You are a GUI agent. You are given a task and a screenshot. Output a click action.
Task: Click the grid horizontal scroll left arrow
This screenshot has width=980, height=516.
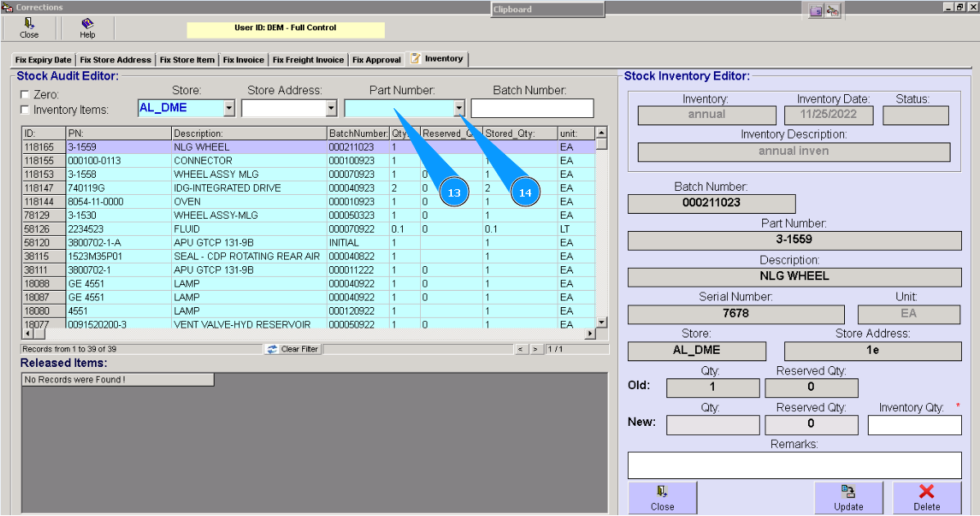[x=26, y=334]
